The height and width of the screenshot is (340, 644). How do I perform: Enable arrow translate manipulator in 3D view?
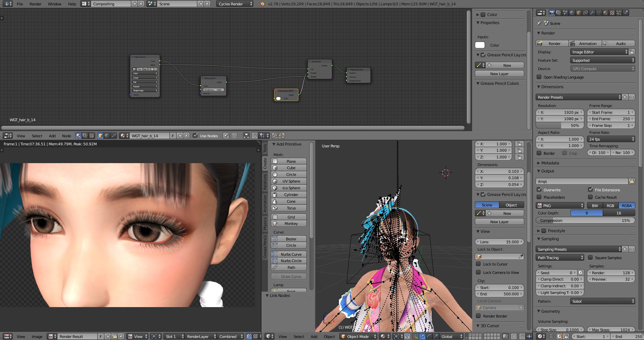pyautogui.click(x=422, y=336)
